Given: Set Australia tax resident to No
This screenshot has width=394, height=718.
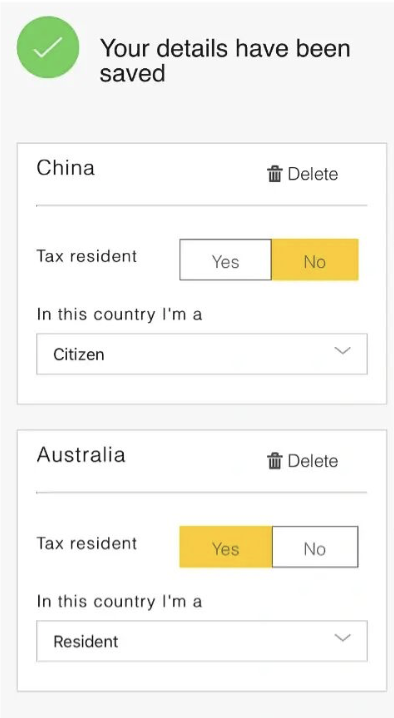Looking at the screenshot, I should 315,547.
